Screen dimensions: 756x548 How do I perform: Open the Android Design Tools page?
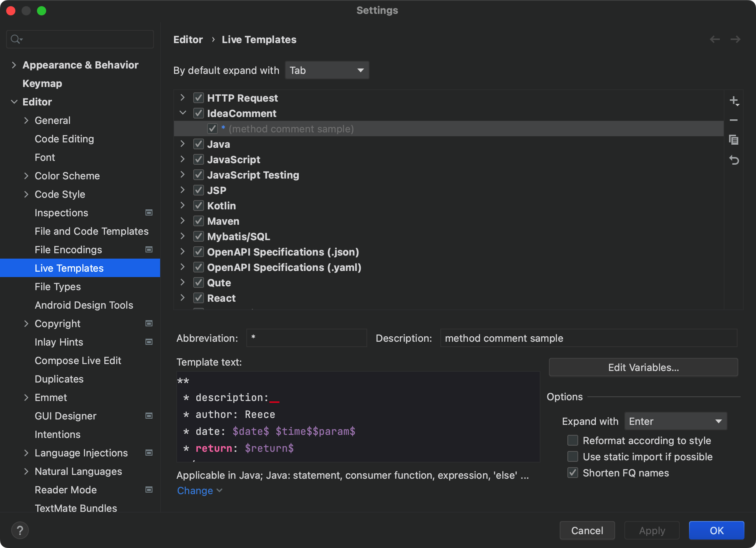pyautogui.click(x=84, y=305)
